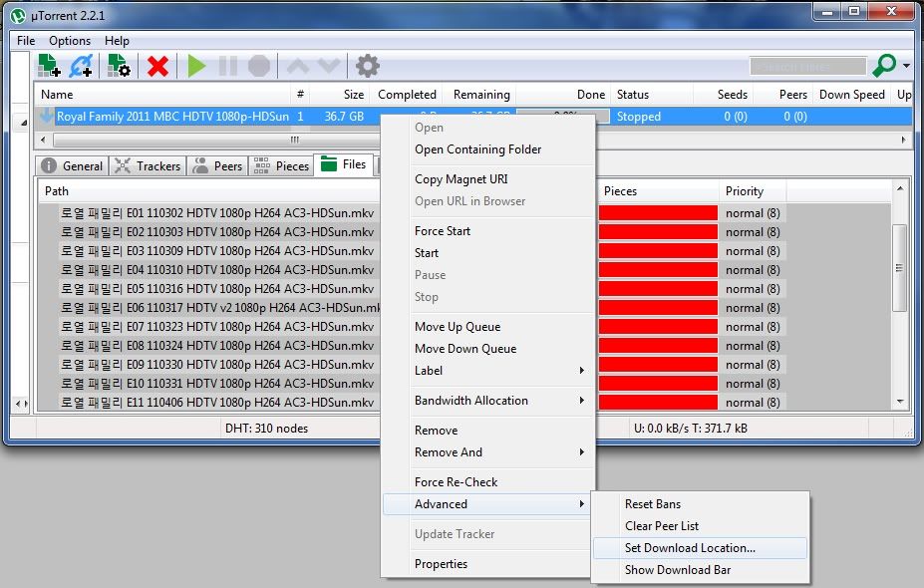924x588 pixels.
Task: Click red pieces bar for E03 file
Action: point(658,251)
